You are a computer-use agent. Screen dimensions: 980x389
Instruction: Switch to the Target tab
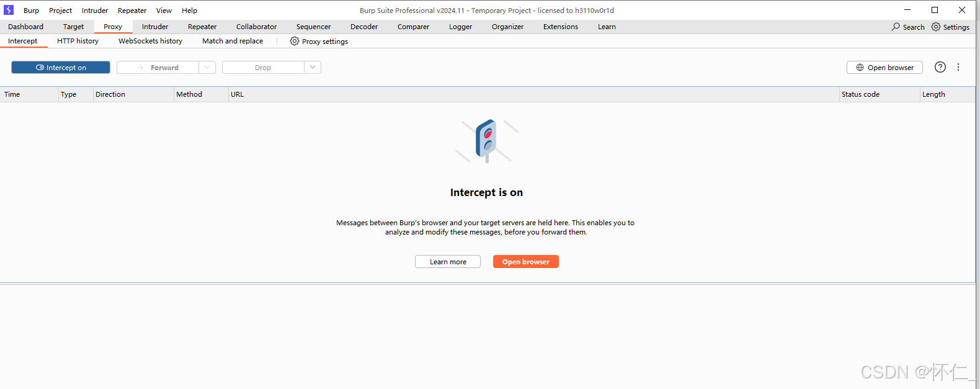pyautogui.click(x=73, y=27)
